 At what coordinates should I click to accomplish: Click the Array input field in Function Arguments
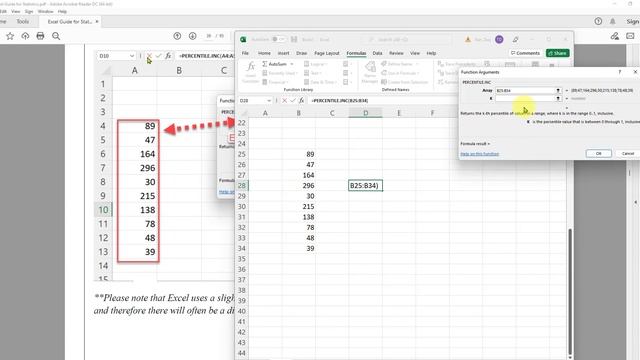click(x=525, y=90)
